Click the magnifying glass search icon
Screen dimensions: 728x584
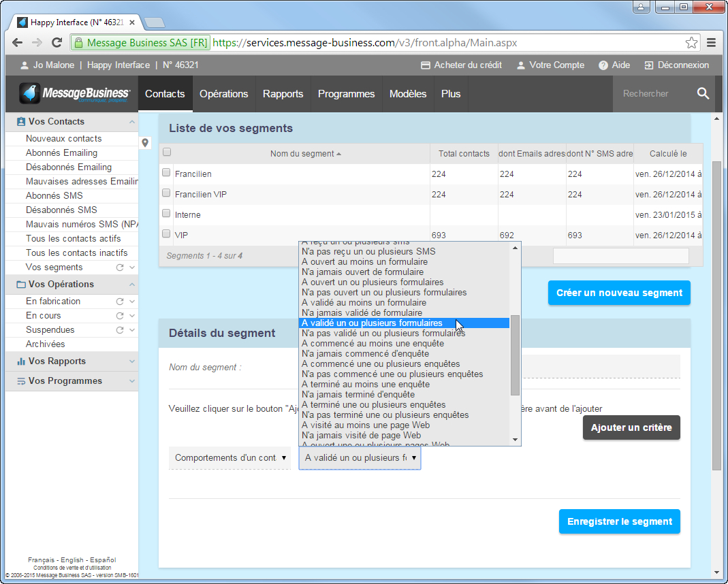point(703,94)
